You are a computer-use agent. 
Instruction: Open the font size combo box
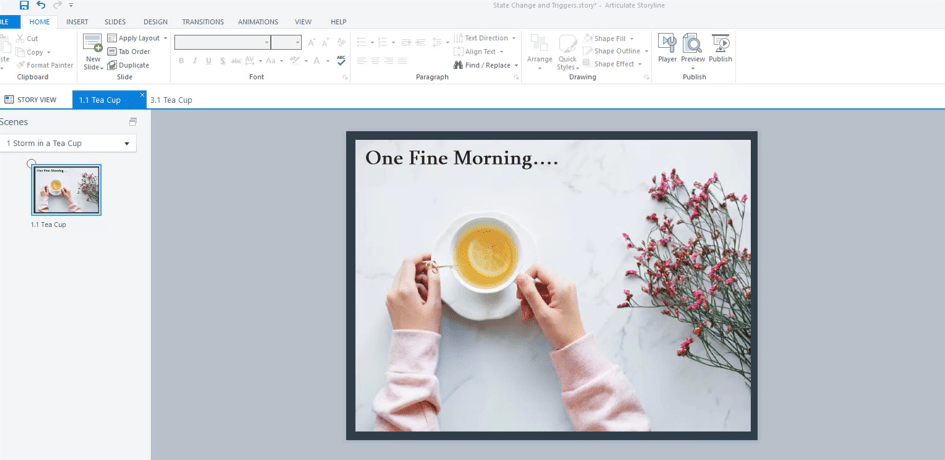pos(286,42)
